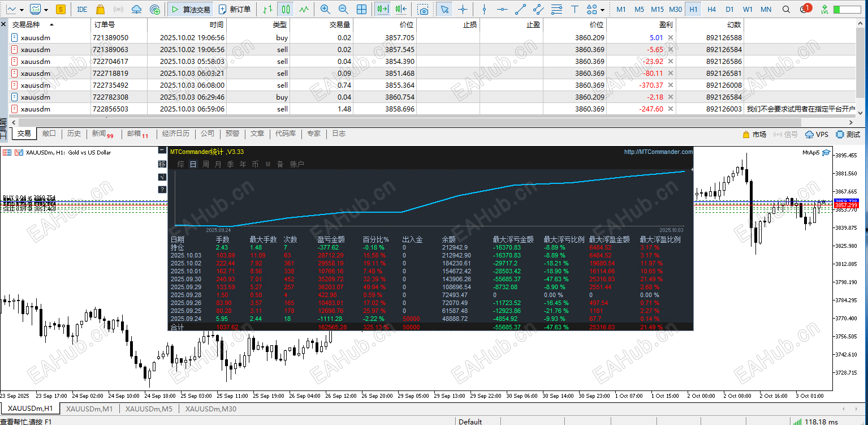Select the equidistant channel tool
The width and height of the screenshot is (868, 425).
pyautogui.click(x=538, y=9)
